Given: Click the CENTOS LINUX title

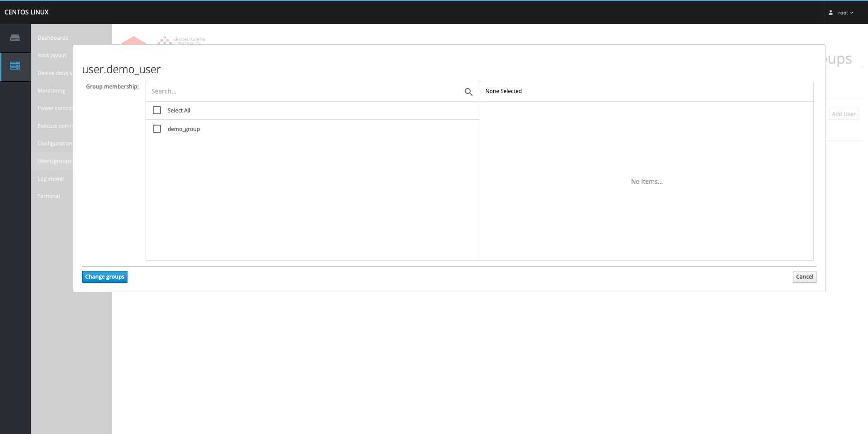Looking at the screenshot, I should [x=27, y=12].
